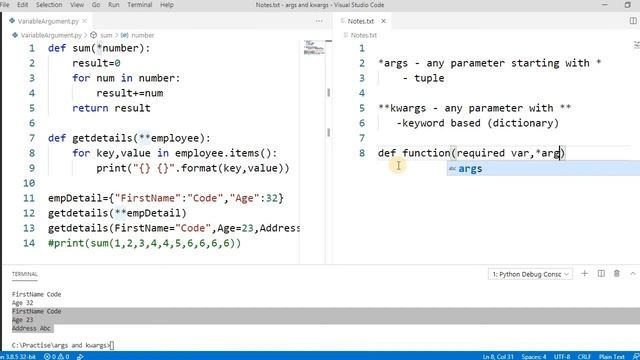Viewport: 640px width, 360px height.
Task: Change line ending via CRLF status item
Action: pyautogui.click(x=584, y=356)
